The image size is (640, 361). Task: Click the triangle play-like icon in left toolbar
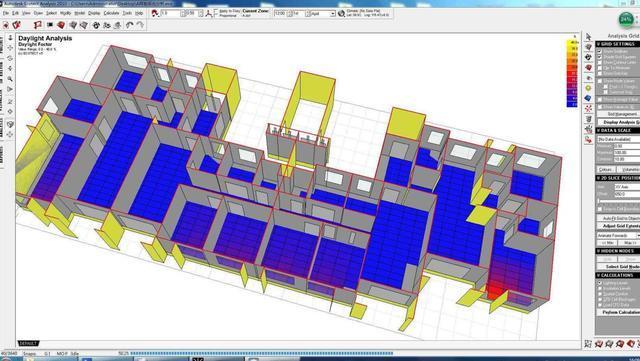pyautogui.click(x=10, y=89)
